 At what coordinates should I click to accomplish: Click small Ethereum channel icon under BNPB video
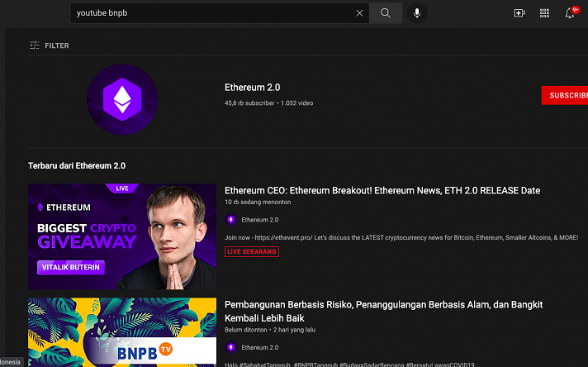[x=230, y=347]
